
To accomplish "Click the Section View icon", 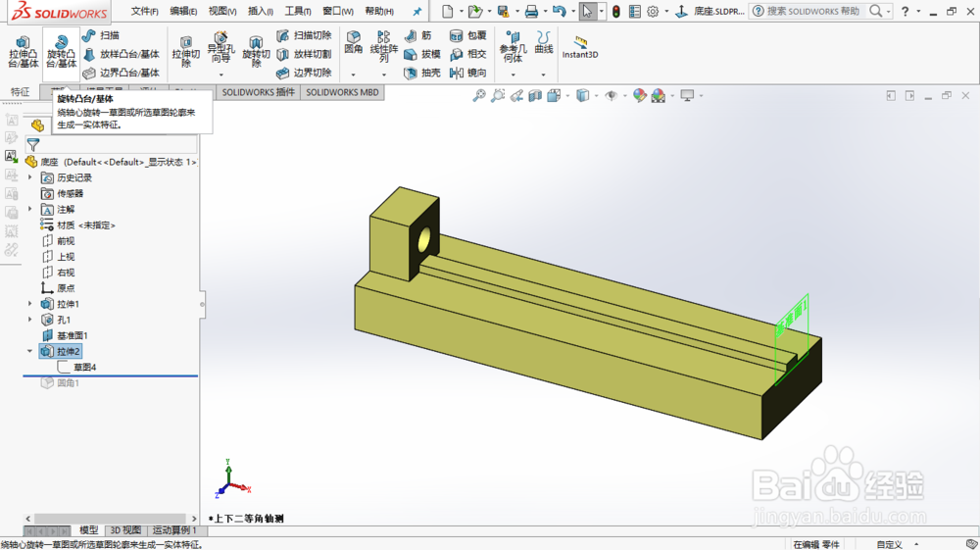I will point(535,96).
